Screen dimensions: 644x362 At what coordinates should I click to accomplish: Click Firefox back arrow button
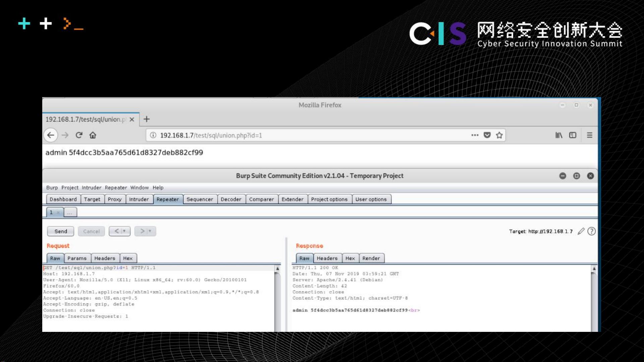pos(51,135)
